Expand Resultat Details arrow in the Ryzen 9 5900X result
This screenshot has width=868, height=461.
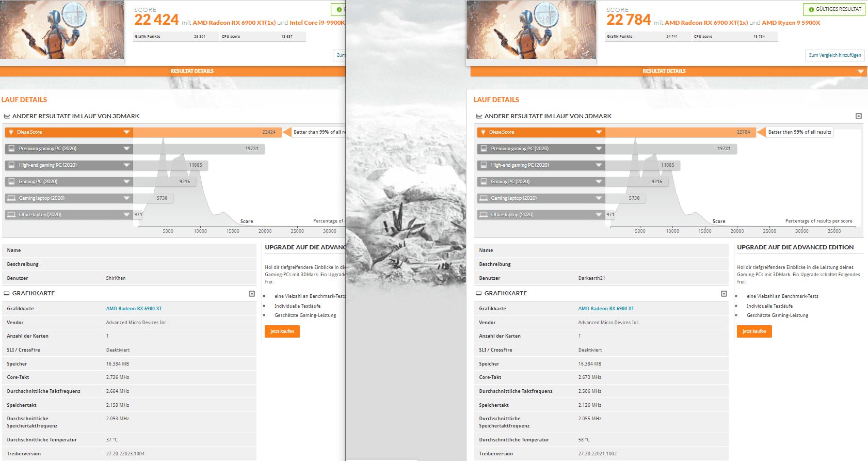click(861, 71)
